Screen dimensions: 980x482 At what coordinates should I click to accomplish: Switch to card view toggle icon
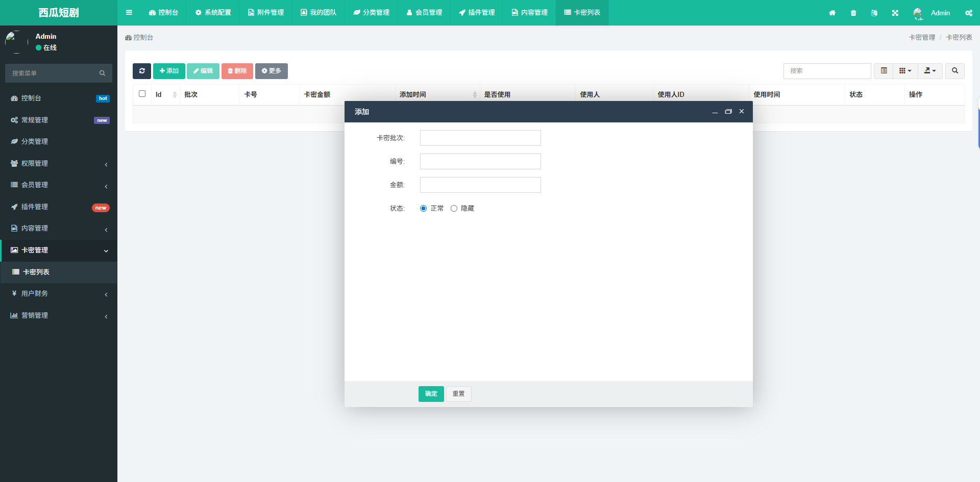click(884, 71)
